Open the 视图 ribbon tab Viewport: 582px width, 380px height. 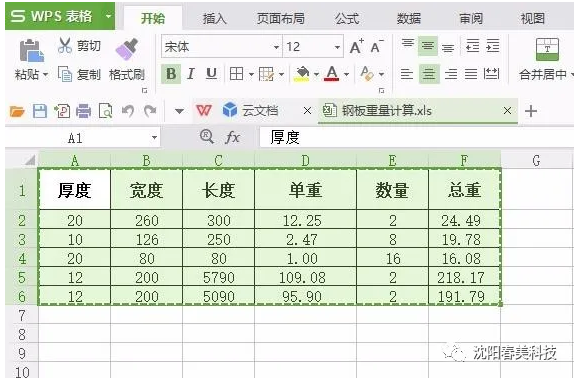tap(533, 18)
